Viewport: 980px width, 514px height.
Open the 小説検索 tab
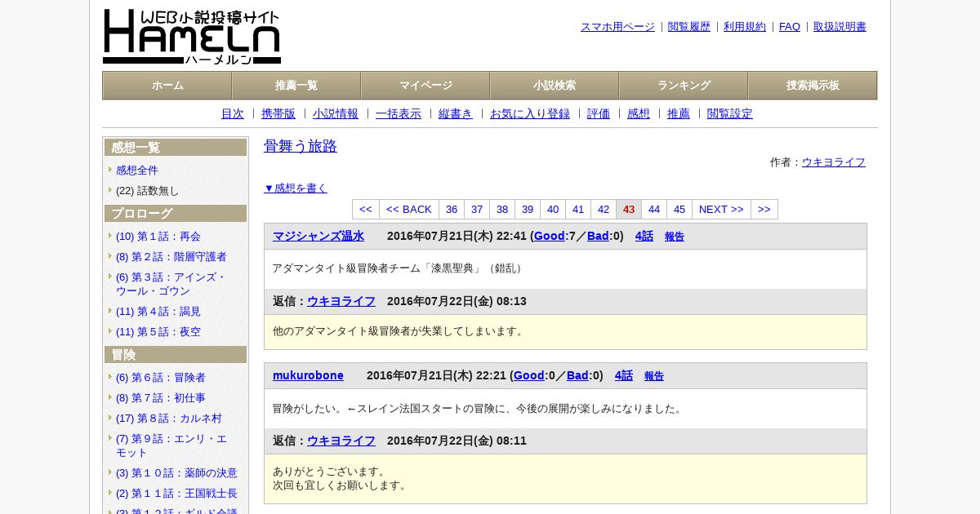coord(555,86)
